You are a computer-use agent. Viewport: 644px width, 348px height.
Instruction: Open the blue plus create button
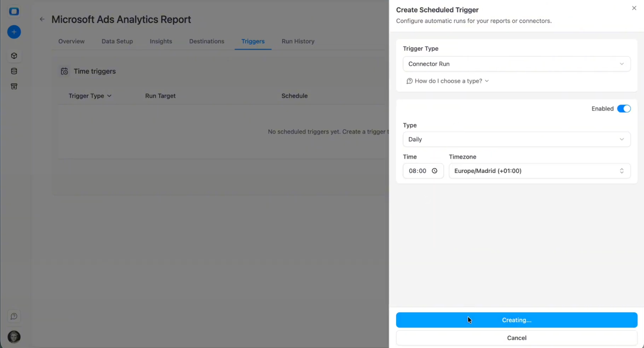point(14,32)
